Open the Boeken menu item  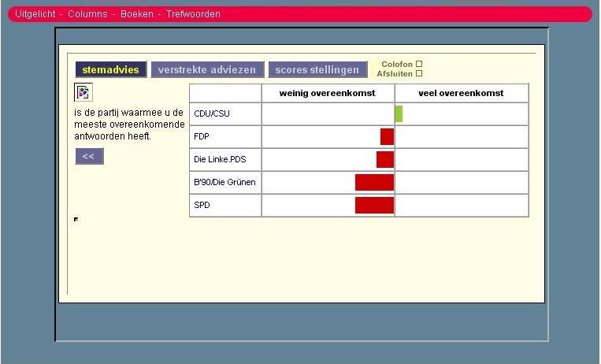[137, 14]
